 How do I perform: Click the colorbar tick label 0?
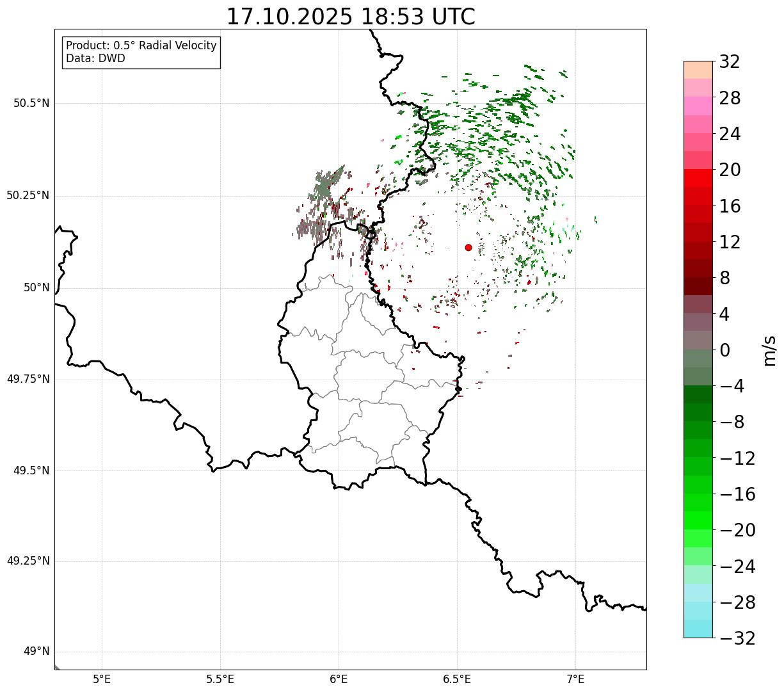(x=724, y=350)
